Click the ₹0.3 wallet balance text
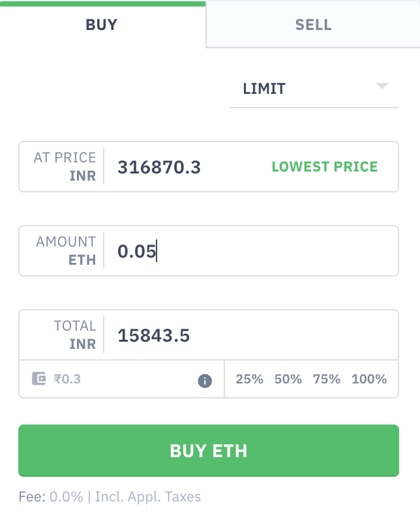420x523 pixels. (67, 379)
